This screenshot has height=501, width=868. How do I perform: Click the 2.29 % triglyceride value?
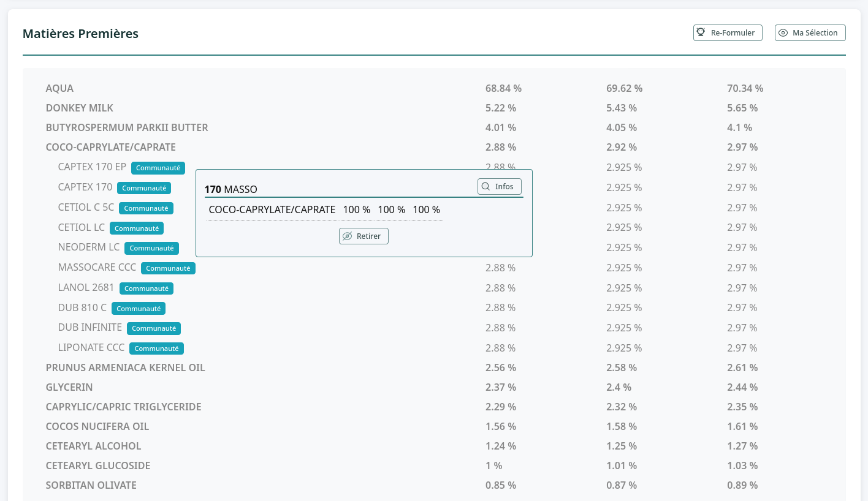(x=501, y=407)
